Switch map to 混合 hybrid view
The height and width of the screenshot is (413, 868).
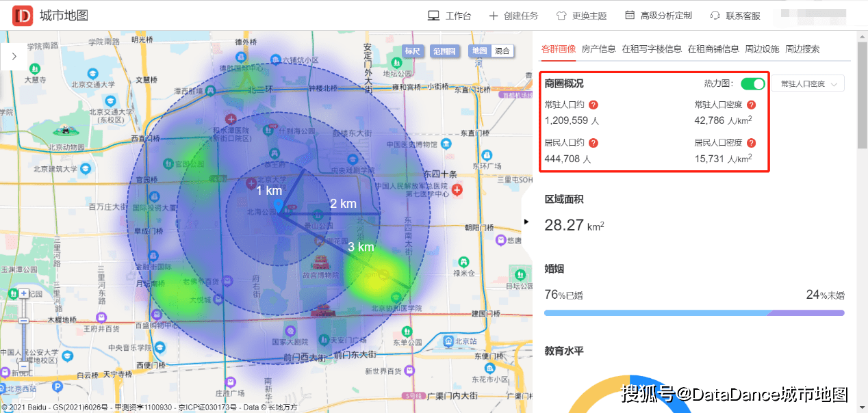point(502,51)
